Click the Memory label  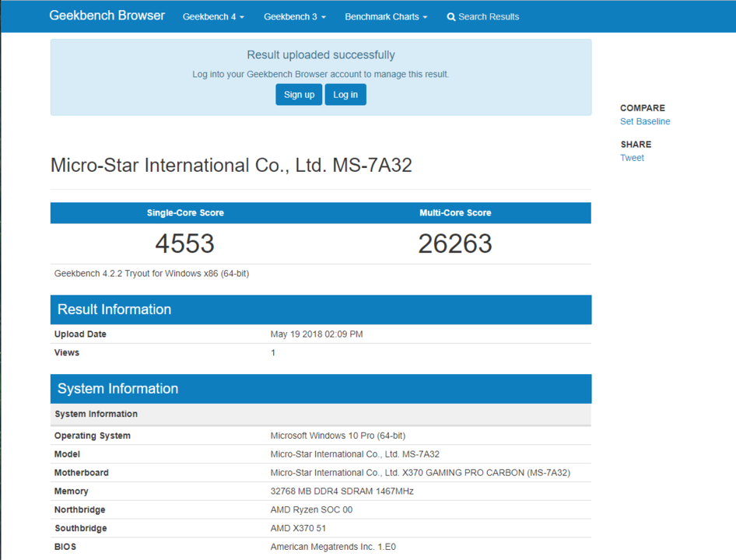tap(72, 492)
